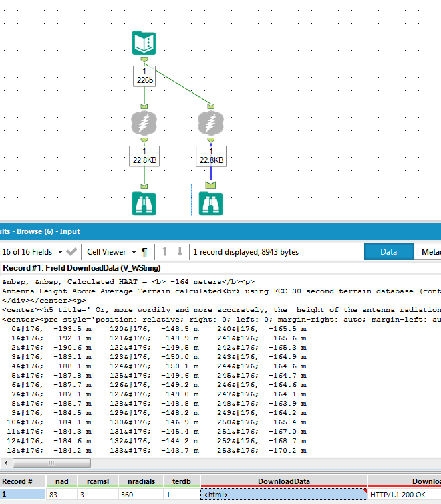441x504 pixels.
Task: Click the nradials column header
Action: tap(141, 481)
